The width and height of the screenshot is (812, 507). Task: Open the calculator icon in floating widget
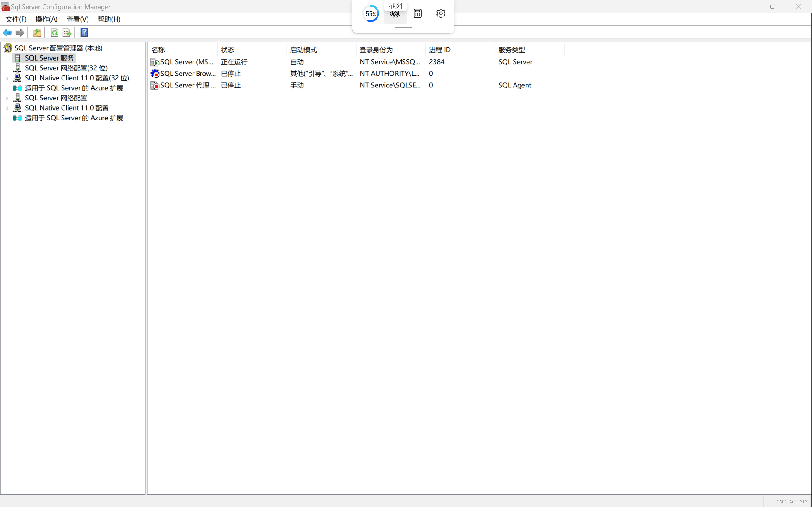coord(417,13)
